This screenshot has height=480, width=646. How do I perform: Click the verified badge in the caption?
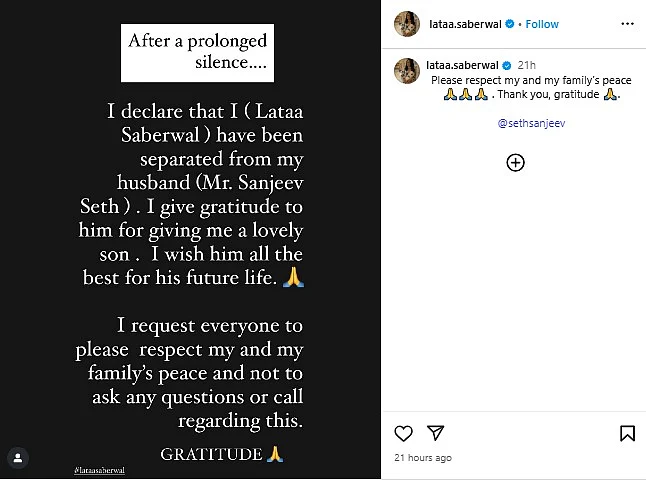click(x=507, y=65)
